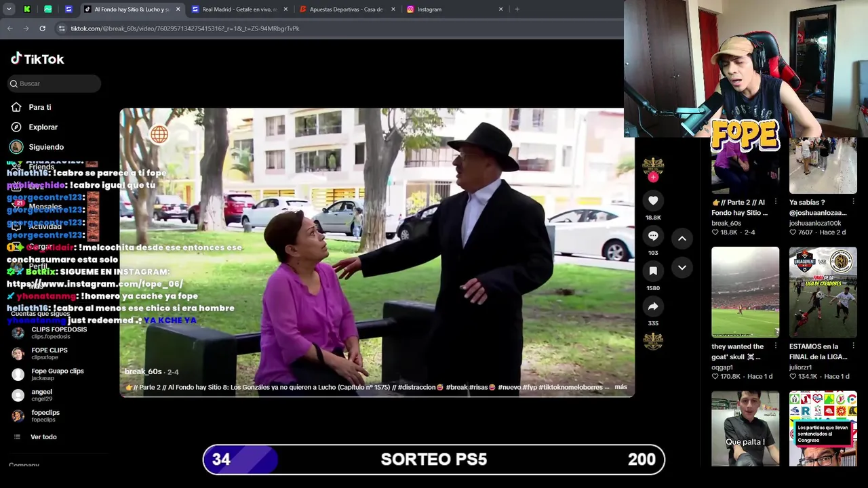Open the Congreso parties video thumbnail
Image resolution: width=868 pixels, height=488 pixels.
[823, 428]
